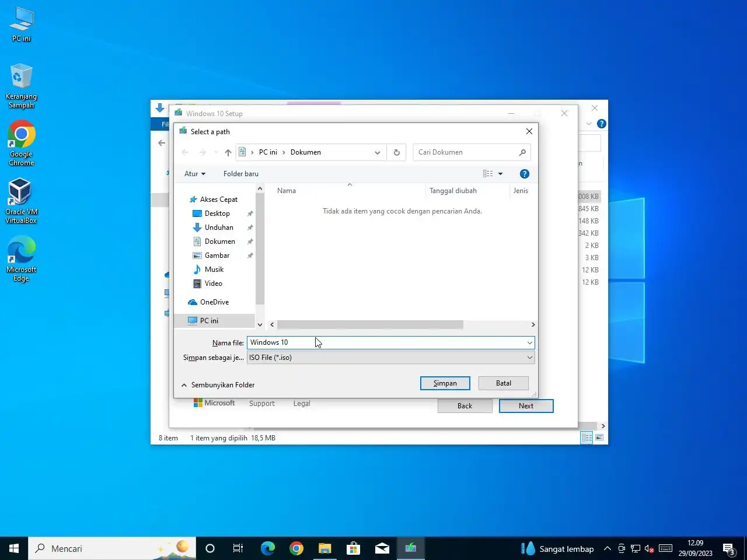
Task: Switch Explorer window to large icons view
Action: pos(599,437)
